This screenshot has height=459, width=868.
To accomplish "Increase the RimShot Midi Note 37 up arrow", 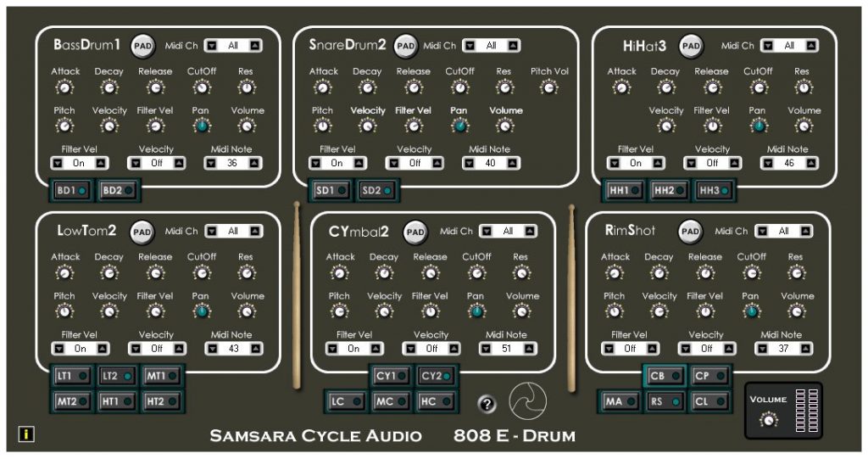I will pos(805,349).
